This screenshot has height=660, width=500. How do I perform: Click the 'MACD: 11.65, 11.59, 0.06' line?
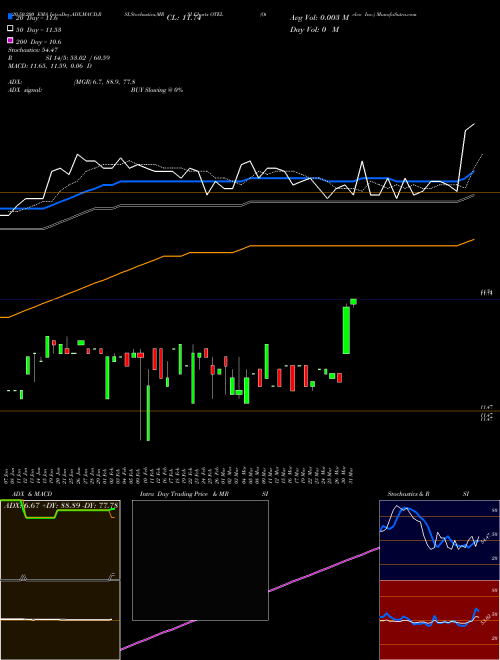point(47,66)
